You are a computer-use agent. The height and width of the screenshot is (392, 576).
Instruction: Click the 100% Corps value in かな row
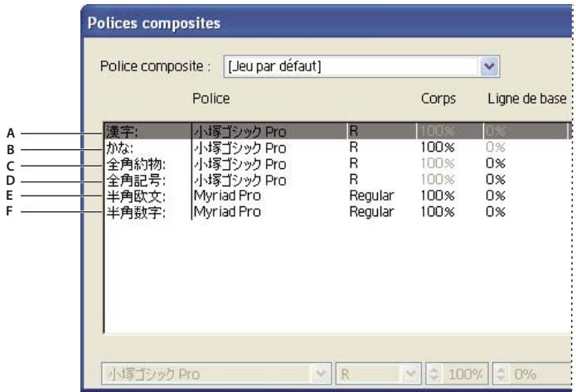438,147
